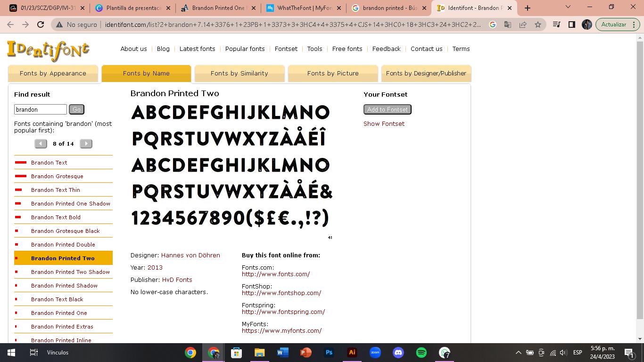
Task: Open Chrome side panel icon
Action: (572, 25)
